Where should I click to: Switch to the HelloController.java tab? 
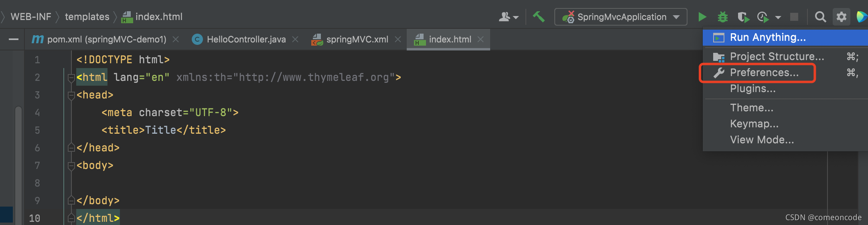point(245,39)
